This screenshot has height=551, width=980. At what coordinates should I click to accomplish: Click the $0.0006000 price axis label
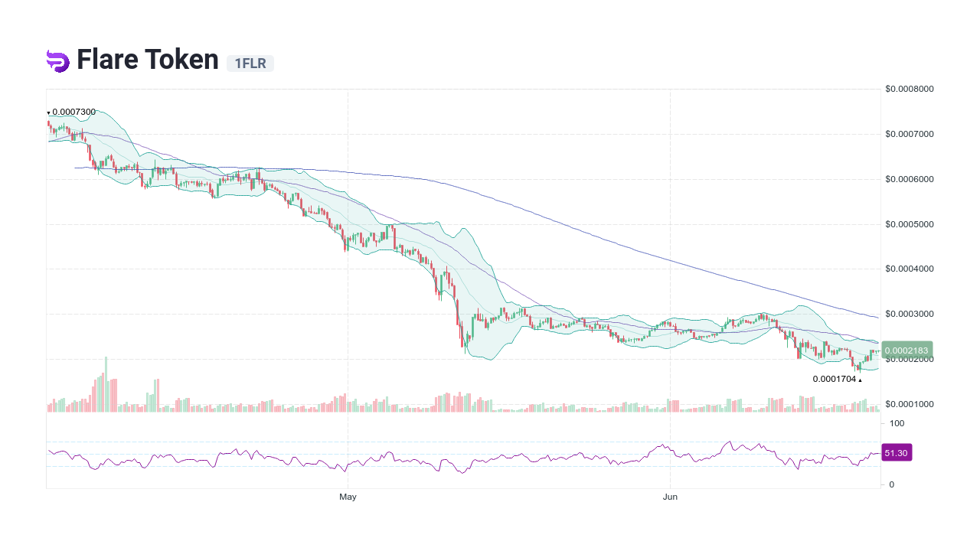pos(909,179)
